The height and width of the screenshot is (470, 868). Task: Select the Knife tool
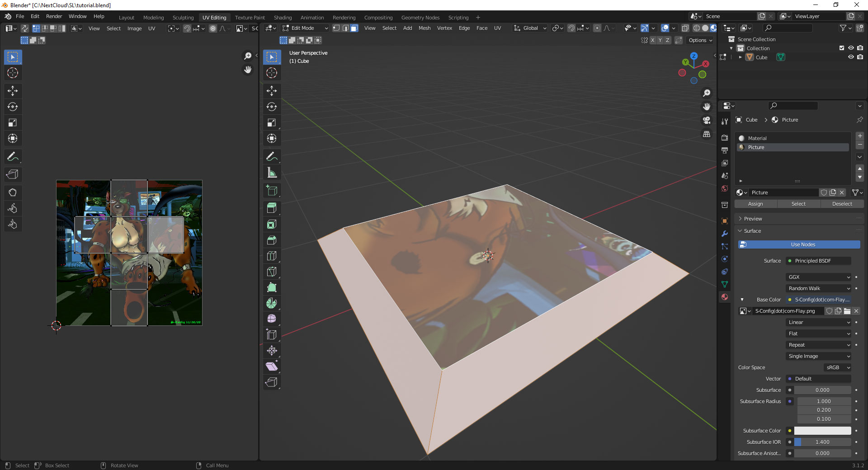272,272
